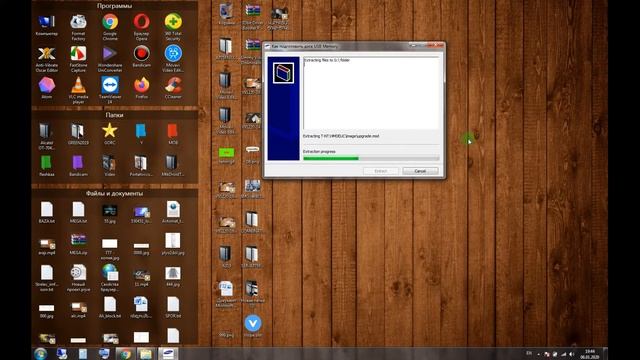Viewport: 640px width, 360px height.
Task: Open the green folder in Папки group
Action: pos(47,166)
